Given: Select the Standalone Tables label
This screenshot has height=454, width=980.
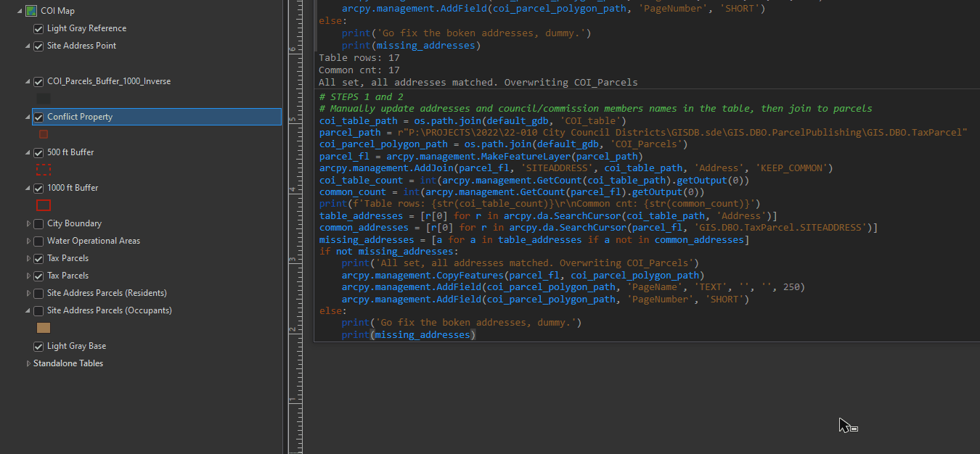Looking at the screenshot, I should [x=68, y=364].
